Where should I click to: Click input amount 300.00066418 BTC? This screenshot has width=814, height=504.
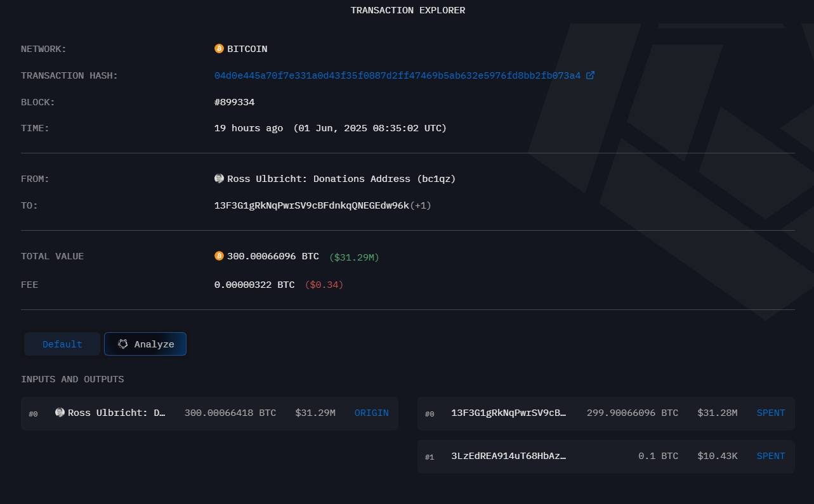coord(230,413)
